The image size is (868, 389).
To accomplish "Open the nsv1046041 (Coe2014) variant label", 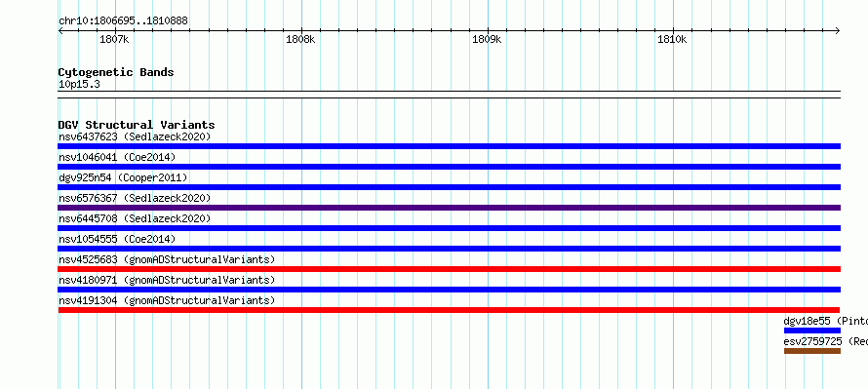I will pyautogui.click(x=117, y=157).
